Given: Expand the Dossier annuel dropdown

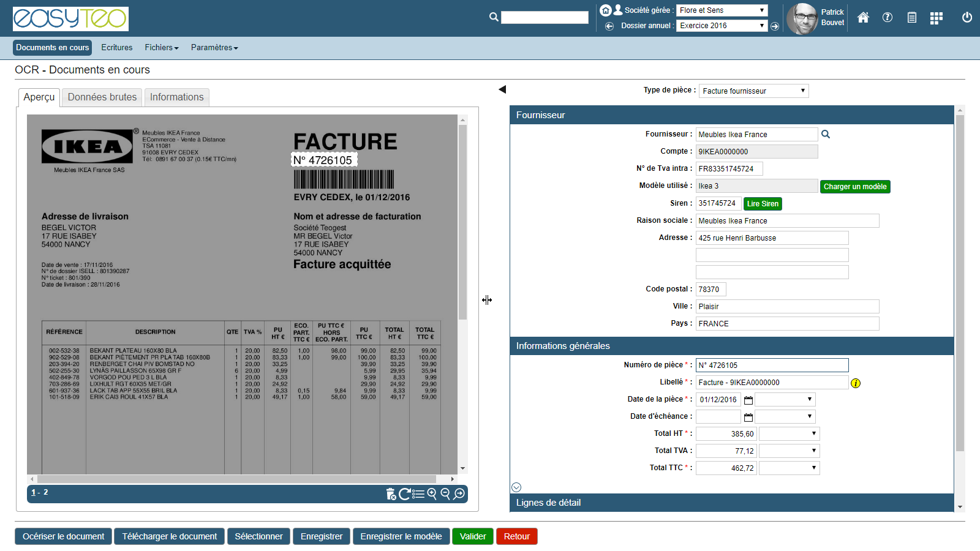Looking at the screenshot, I should pos(722,26).
